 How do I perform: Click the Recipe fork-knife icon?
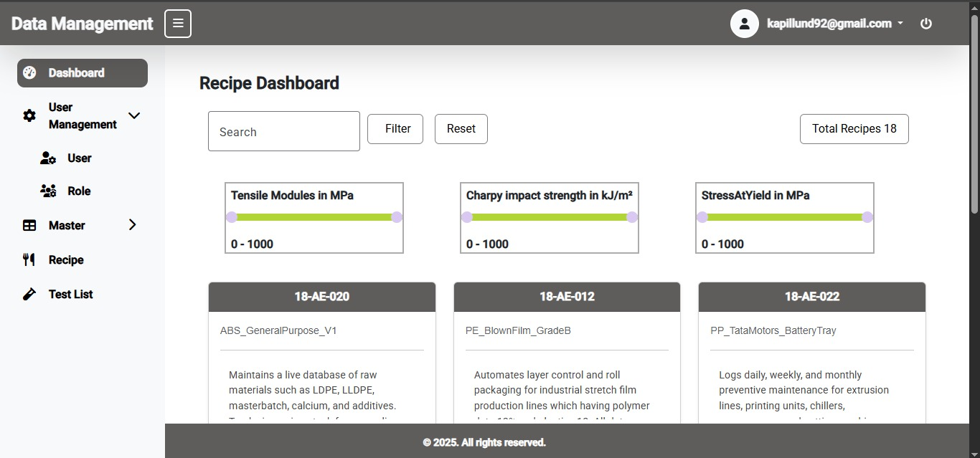[x=29, y=260]
